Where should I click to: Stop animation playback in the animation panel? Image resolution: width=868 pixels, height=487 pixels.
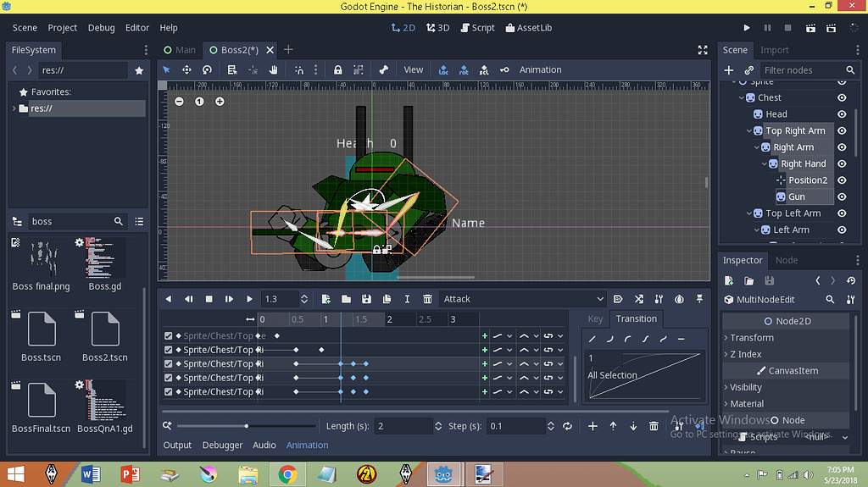(209, 299)
